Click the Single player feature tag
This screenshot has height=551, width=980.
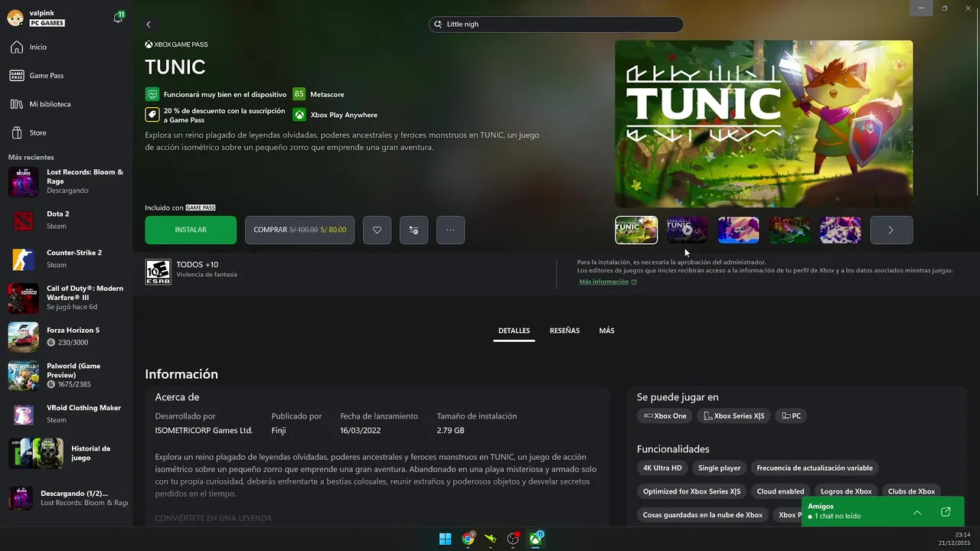720,468
